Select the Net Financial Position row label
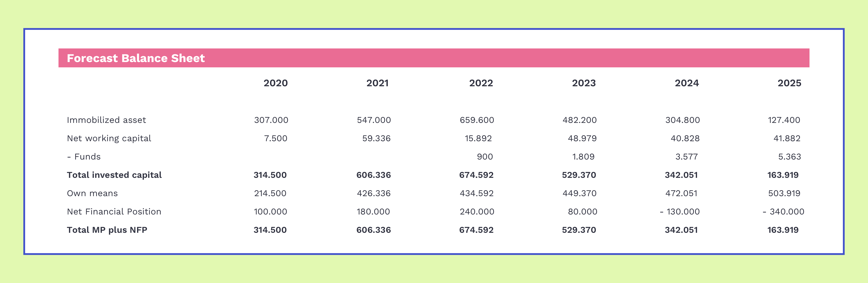The image size is (868, 283). pos(114,212)
